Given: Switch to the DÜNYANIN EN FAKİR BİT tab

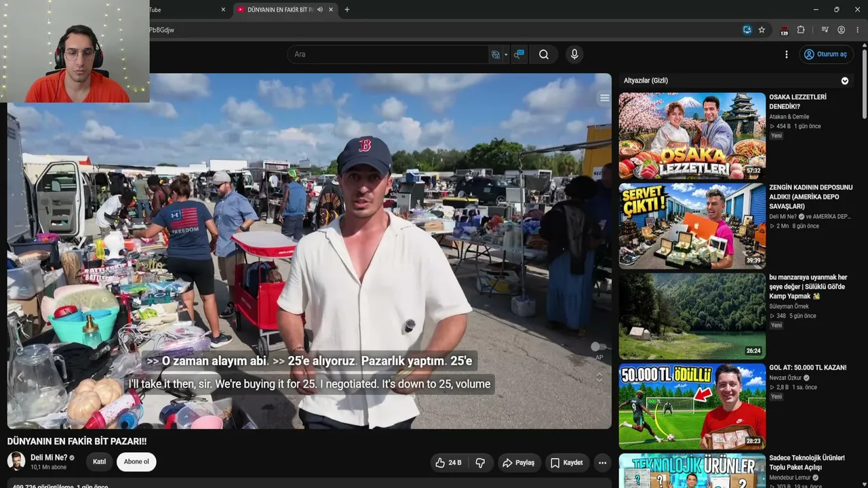Looking at the screenshot, I should (279, 9).
